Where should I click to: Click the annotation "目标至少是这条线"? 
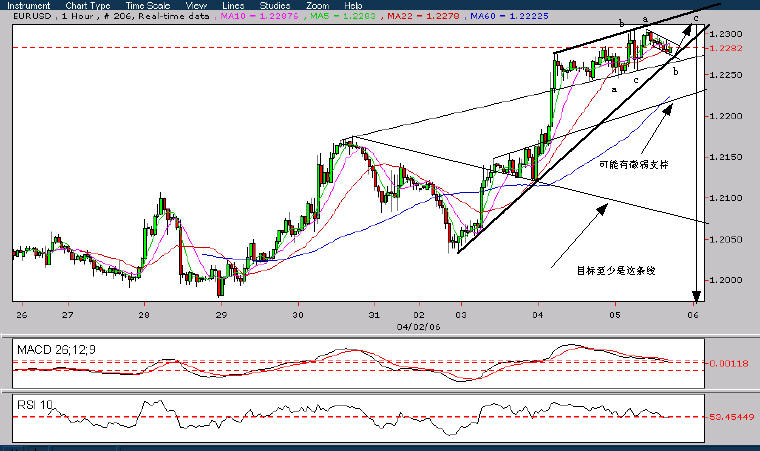point(616,271)
